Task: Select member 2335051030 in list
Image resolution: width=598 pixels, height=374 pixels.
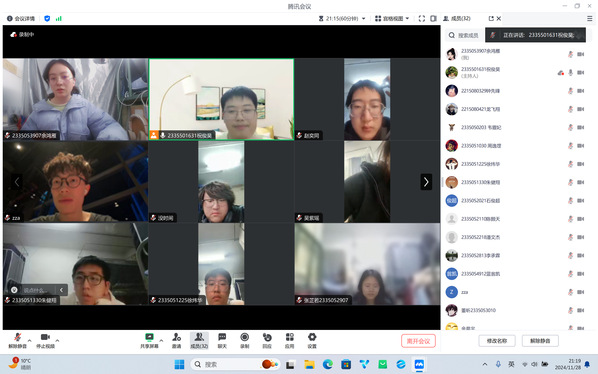Action: (516, 146)
